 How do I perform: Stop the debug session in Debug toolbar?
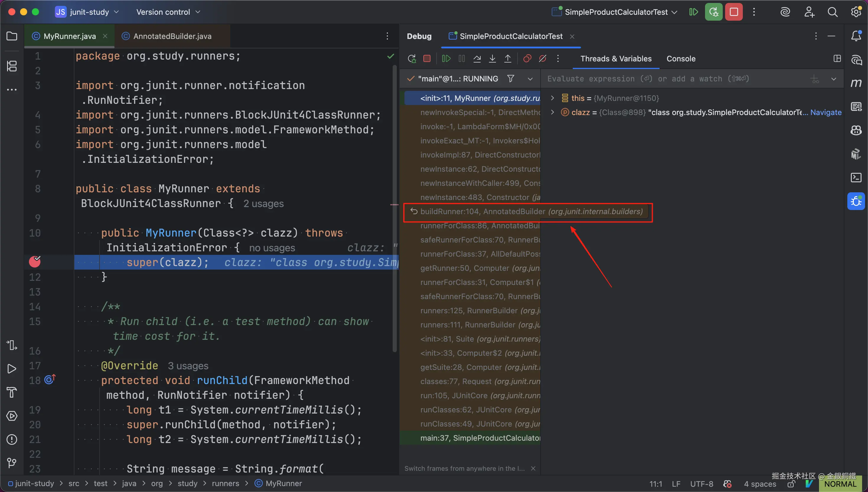click(427, 59)
